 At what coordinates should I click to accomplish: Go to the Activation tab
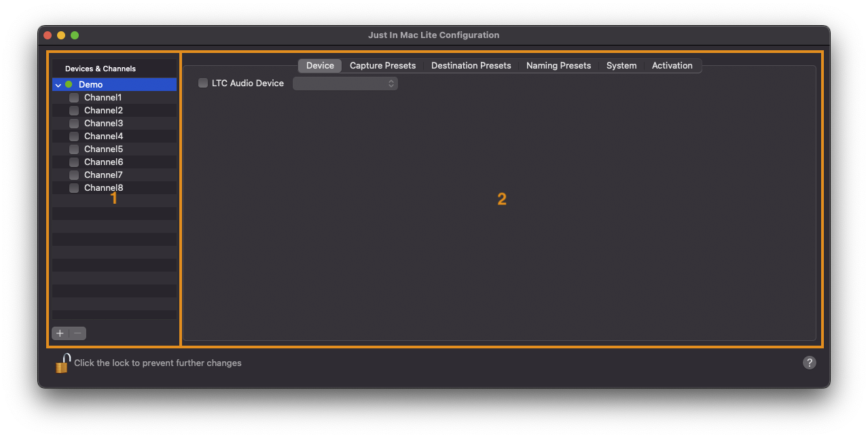(x=672, y=65)
